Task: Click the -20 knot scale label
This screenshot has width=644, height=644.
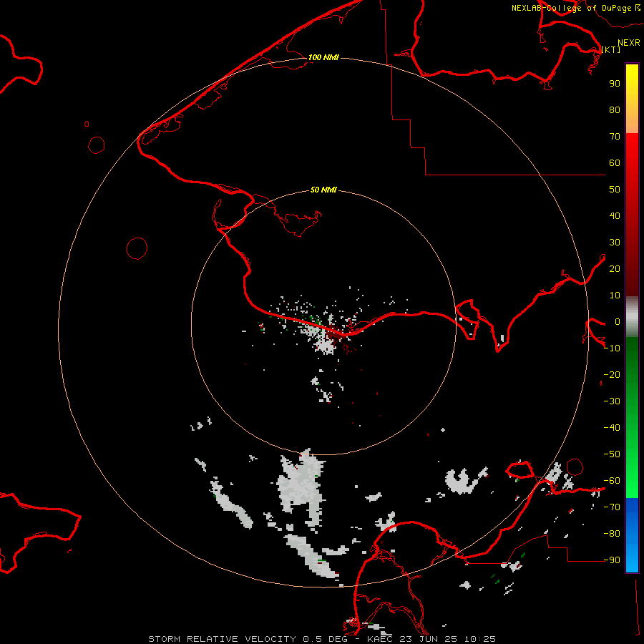Action: coord(612,374)
